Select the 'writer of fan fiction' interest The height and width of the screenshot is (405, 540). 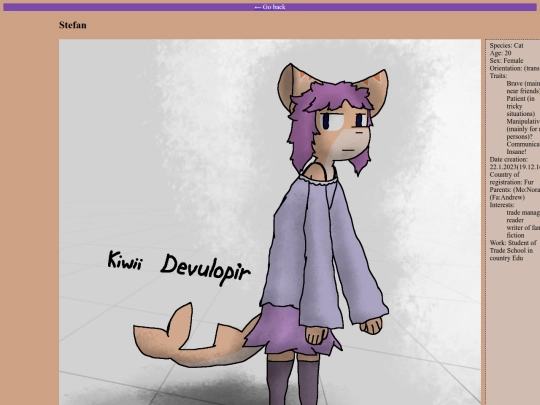[x=523, y=231]
